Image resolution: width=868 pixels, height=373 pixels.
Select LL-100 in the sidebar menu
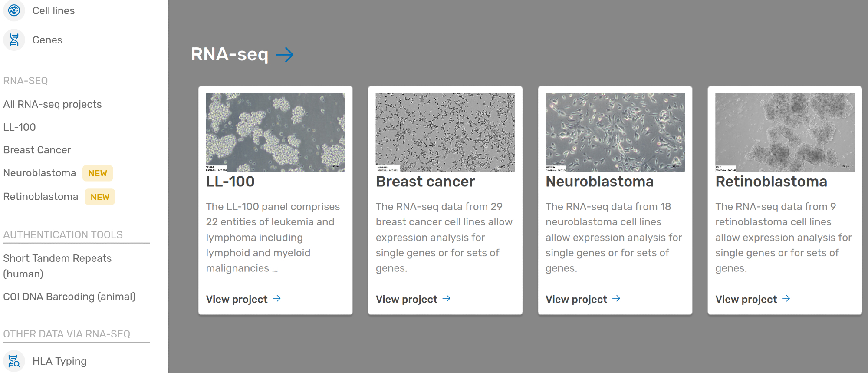tap(20, 127)
